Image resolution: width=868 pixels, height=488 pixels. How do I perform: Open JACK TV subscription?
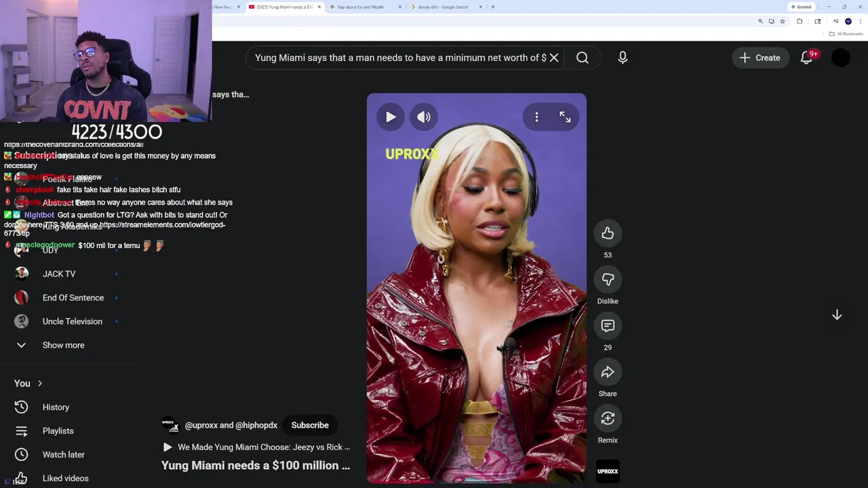[59, 274]
